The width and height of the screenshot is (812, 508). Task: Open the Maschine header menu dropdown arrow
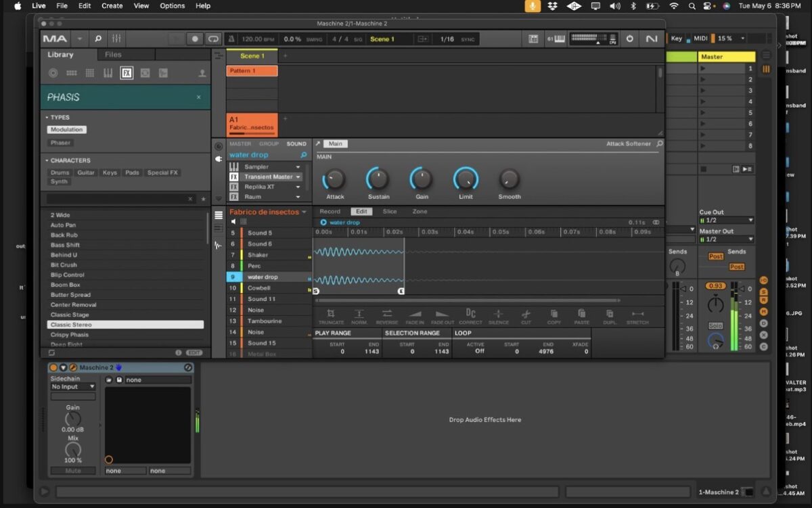pyautogui.click(x=80, y=39)
